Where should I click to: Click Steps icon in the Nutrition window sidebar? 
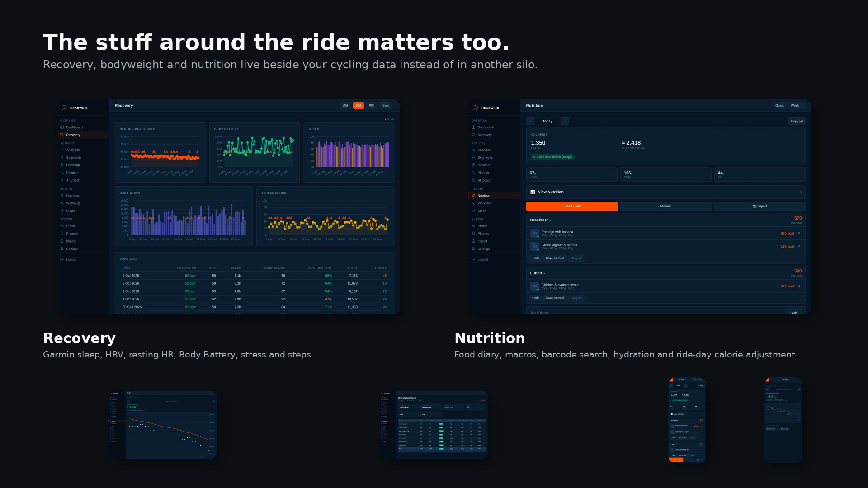[473, 211]
